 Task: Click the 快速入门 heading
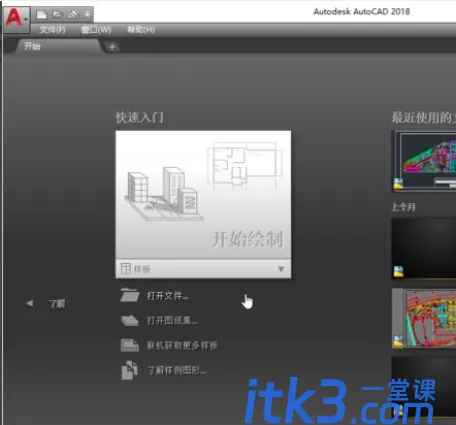click(x=139, y=117)
